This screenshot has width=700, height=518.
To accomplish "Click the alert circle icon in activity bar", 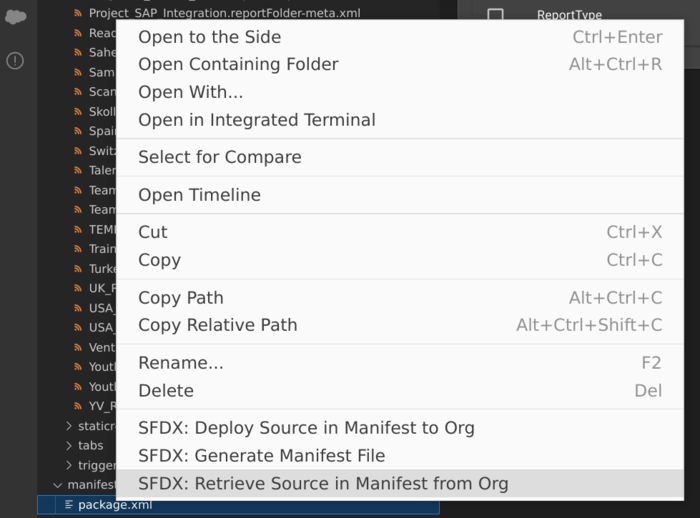I will click(15, 60).
